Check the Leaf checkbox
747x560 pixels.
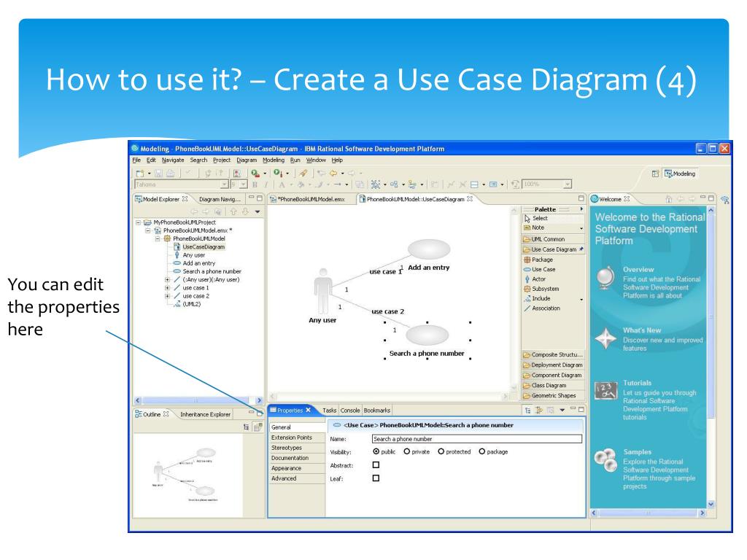pos(376,478)
